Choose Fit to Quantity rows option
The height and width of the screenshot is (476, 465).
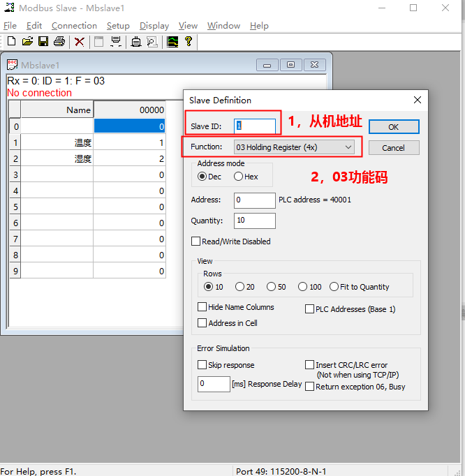pyautogui.click(x=334, y=287)
